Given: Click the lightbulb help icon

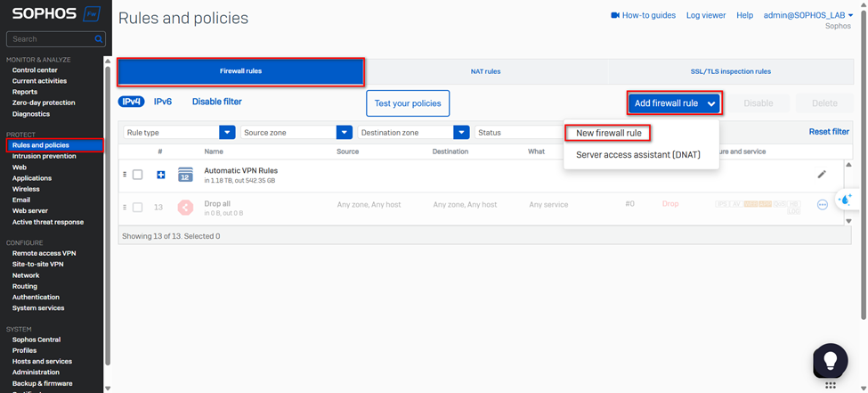Looking at the screenshot, I should click(x=830, y=359).
